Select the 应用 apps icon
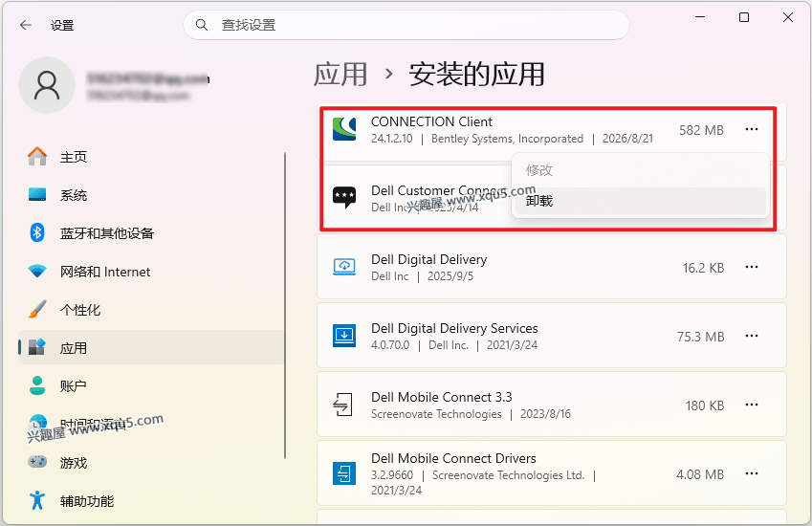812x526 pixels. [x=37, y=347]
